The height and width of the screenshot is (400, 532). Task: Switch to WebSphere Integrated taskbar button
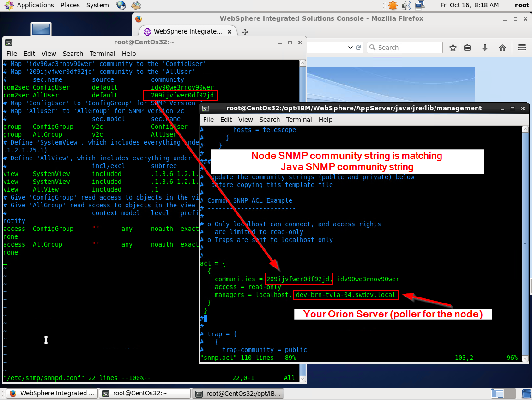52,393
